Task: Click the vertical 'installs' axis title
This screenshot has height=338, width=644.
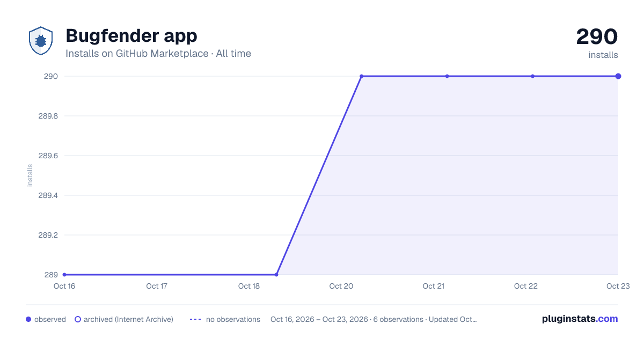Action: (30, 175)
